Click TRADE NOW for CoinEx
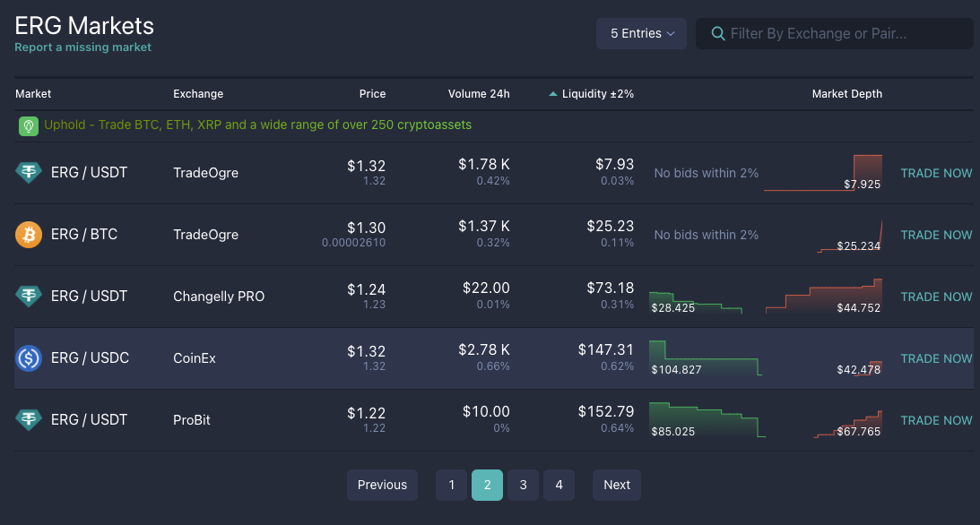This screenshot has height=525, width=980. [936, 358]
